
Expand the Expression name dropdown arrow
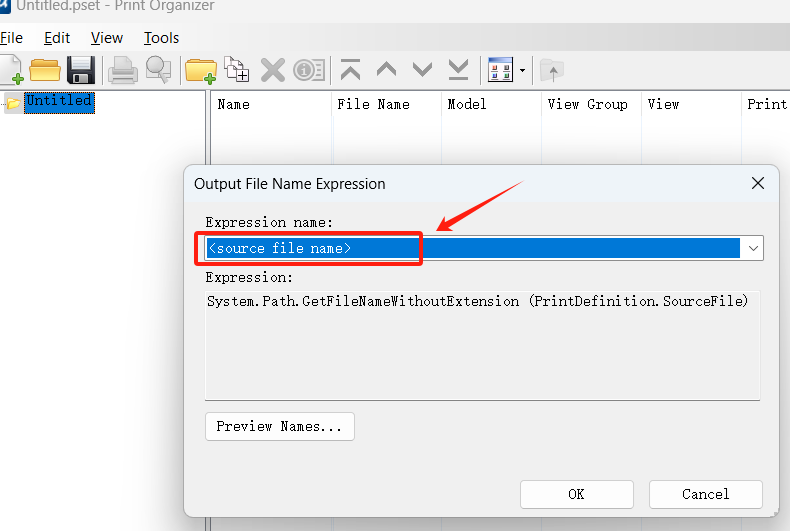(x=752, y=248)
